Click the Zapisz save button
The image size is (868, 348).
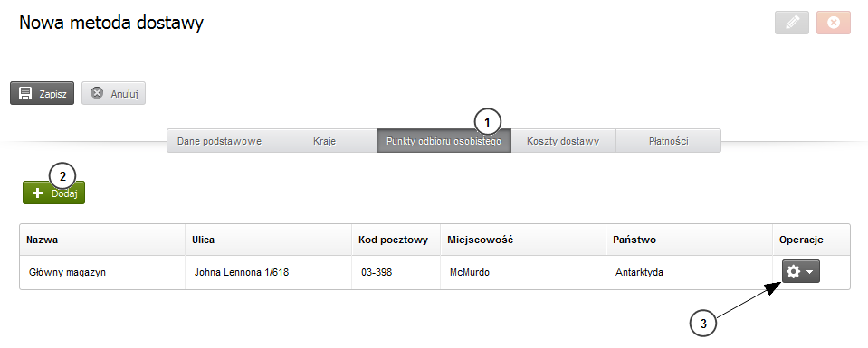(42, 93)
